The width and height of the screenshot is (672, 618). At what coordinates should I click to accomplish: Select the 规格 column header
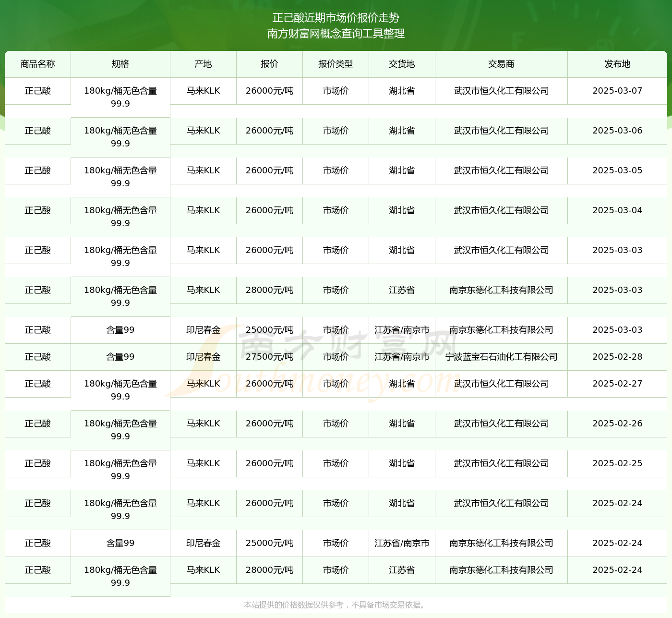(x=120, y=64)
